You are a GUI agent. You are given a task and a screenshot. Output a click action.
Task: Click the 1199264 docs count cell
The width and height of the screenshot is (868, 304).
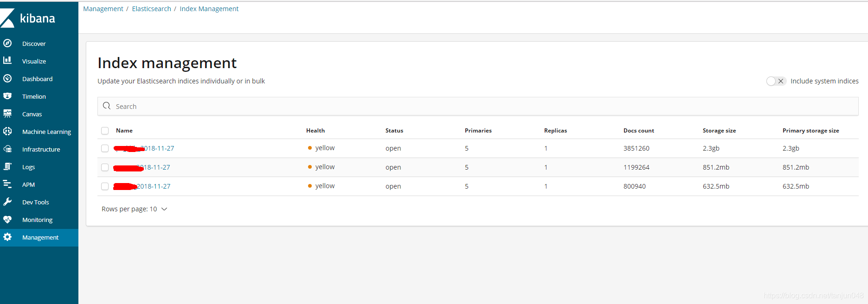(637, 167)
